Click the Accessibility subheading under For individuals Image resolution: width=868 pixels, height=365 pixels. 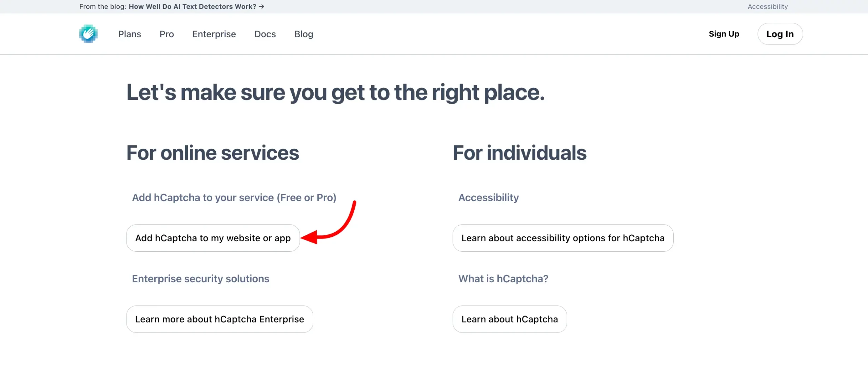point(488,197)
